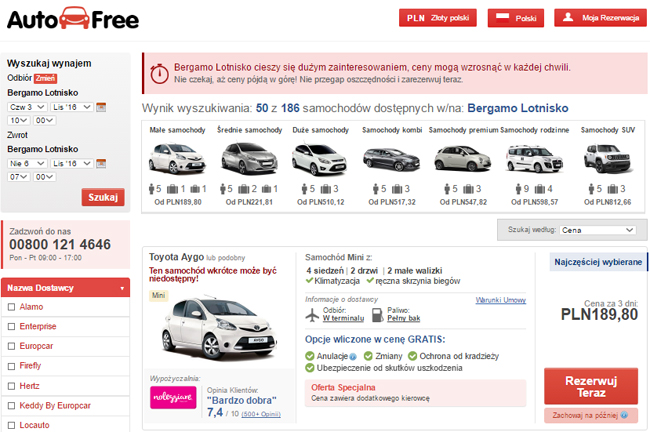This screenshot has height=432, width=650.
Task: Click the Toyota Aygo car photo
Action: [x=218, y=328]
